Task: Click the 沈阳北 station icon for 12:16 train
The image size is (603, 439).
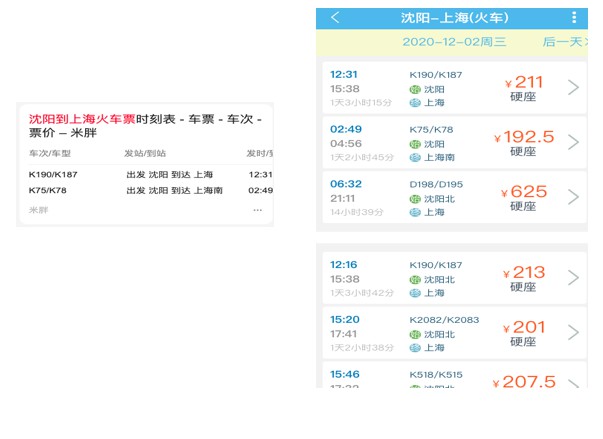Action: click(x=415, y=279)
